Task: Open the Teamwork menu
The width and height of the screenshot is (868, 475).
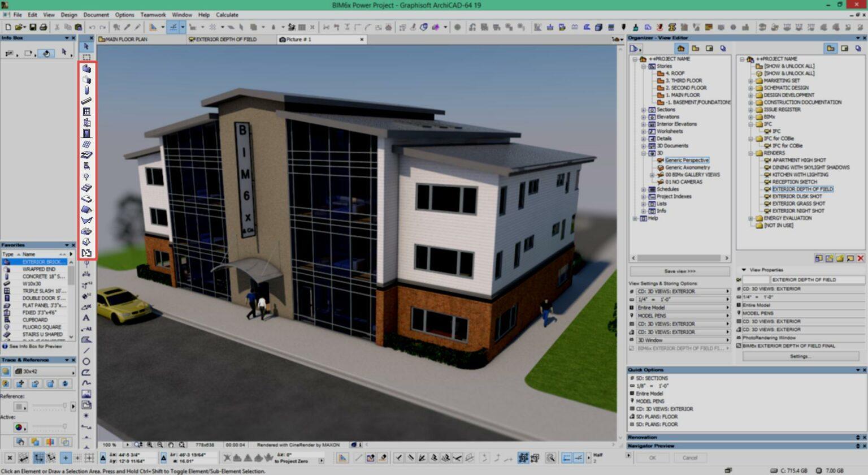Action: (152, 14)
